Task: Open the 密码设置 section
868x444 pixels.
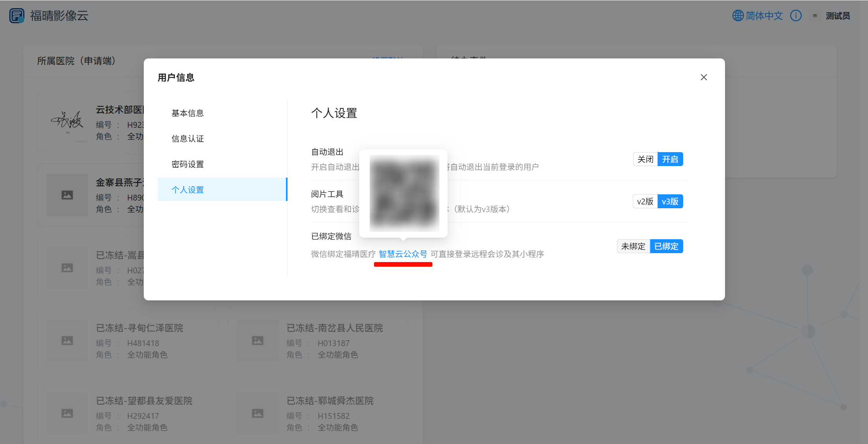Action: coord(188,164)
